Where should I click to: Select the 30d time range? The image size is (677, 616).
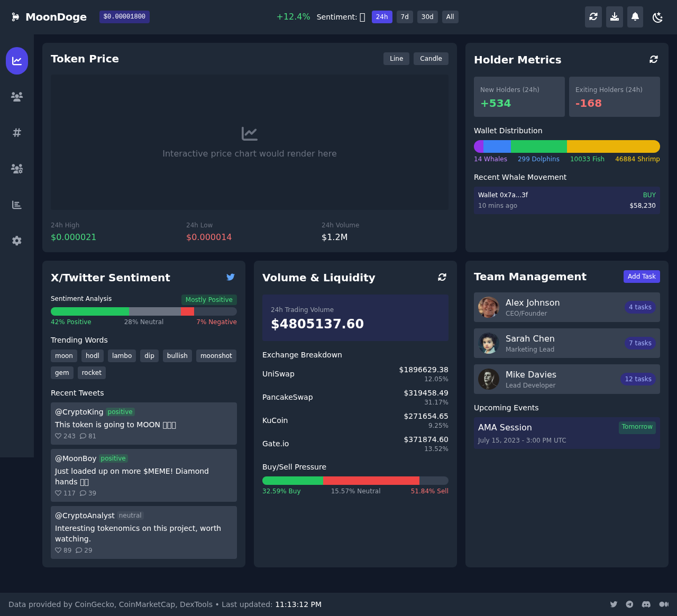click(427, 17)
